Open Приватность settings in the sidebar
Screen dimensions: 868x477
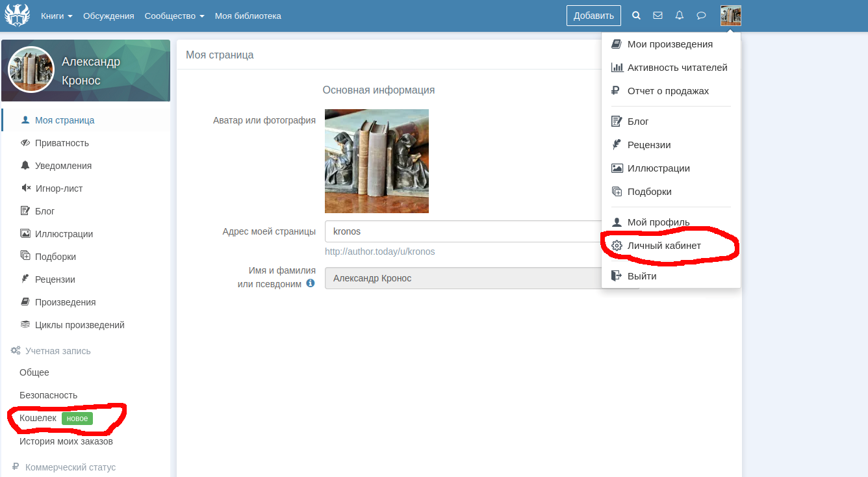click(62, 143)
